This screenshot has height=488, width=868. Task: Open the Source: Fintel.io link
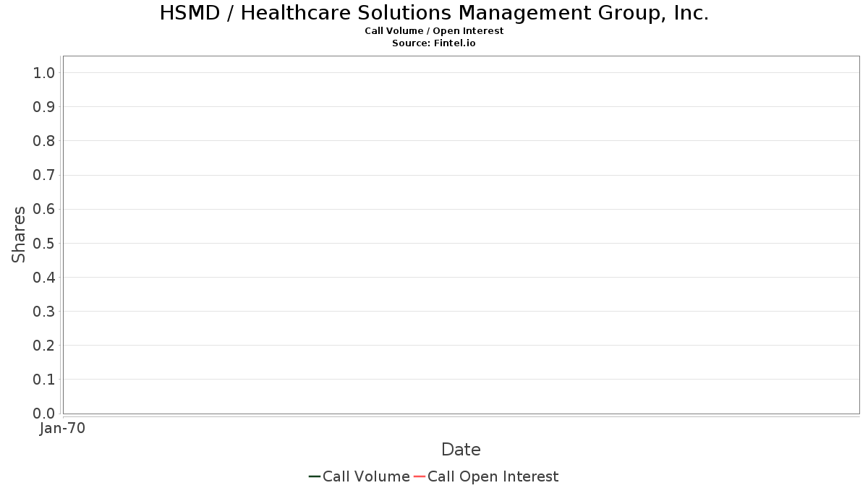434,43
